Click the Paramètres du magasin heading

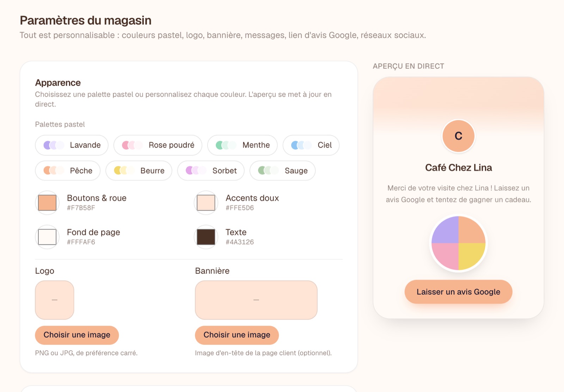coord(86,20)
